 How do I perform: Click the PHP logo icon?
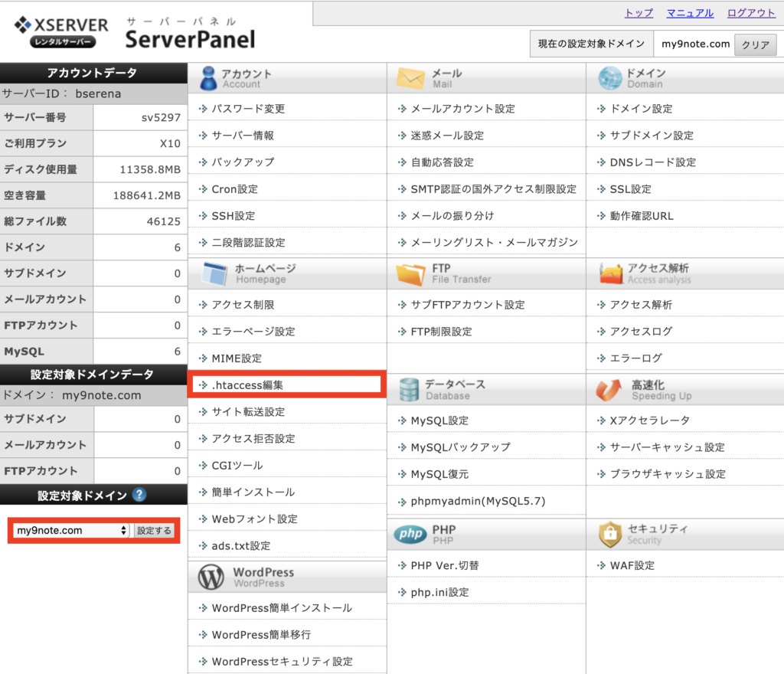pos(410,534)
